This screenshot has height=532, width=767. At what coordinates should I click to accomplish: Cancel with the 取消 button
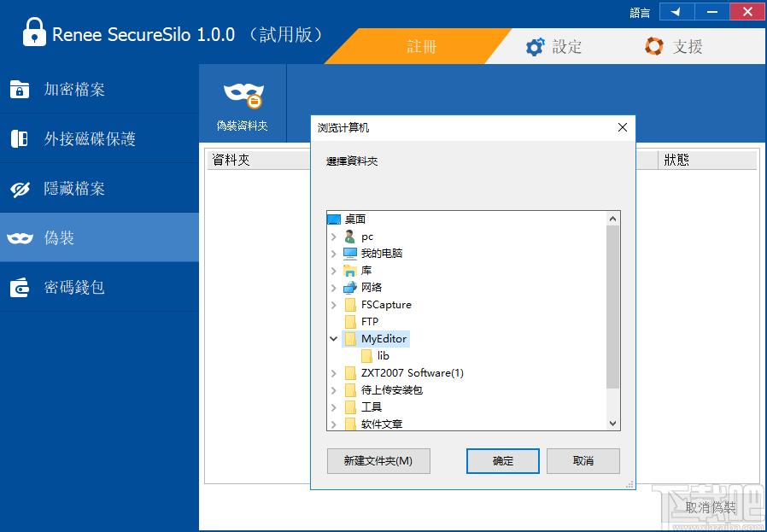click(583, 460)
